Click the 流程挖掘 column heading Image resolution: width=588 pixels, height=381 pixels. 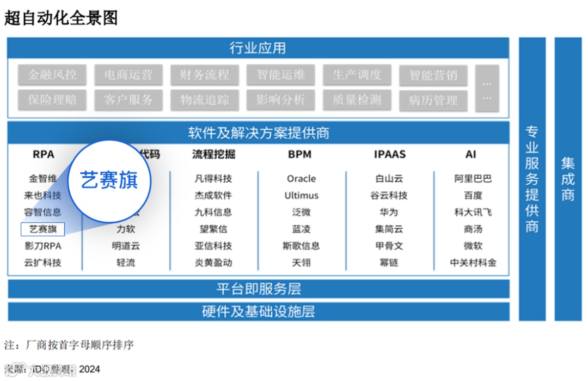click(x=213, y=154)
